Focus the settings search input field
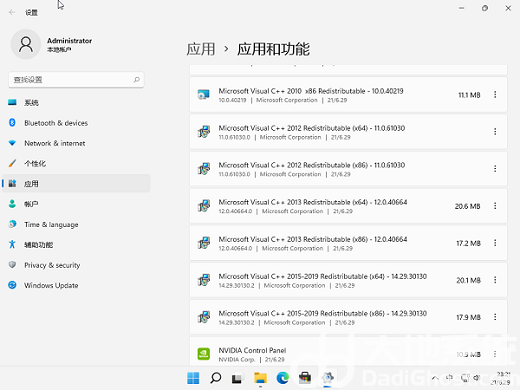 coord(76,80)
